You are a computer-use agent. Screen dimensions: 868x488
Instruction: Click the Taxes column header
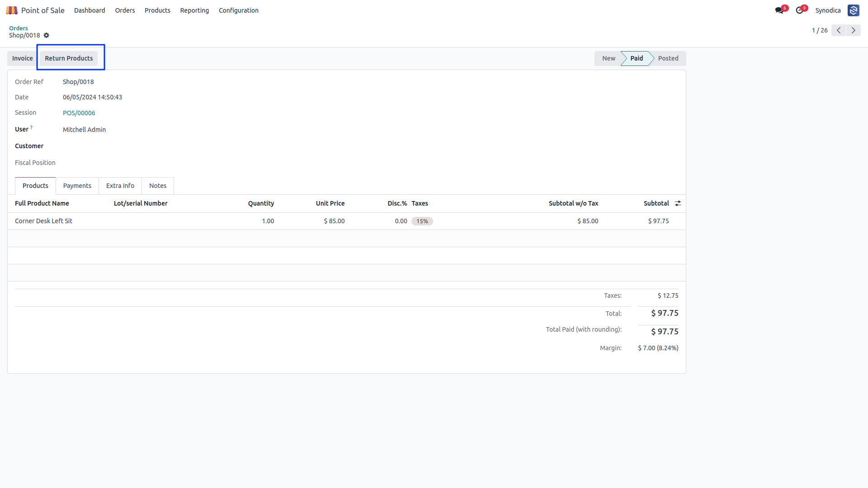click(420, 203)
